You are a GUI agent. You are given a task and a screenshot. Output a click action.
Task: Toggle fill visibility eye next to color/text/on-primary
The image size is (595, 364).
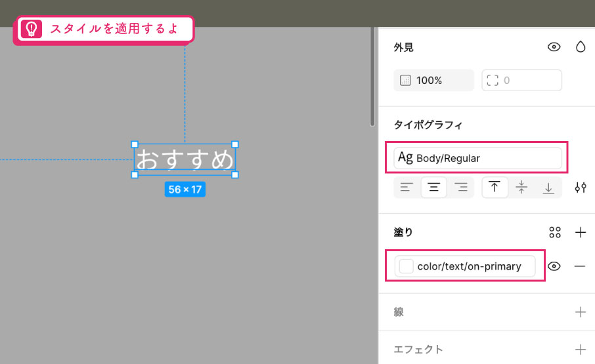pos(554,266)
